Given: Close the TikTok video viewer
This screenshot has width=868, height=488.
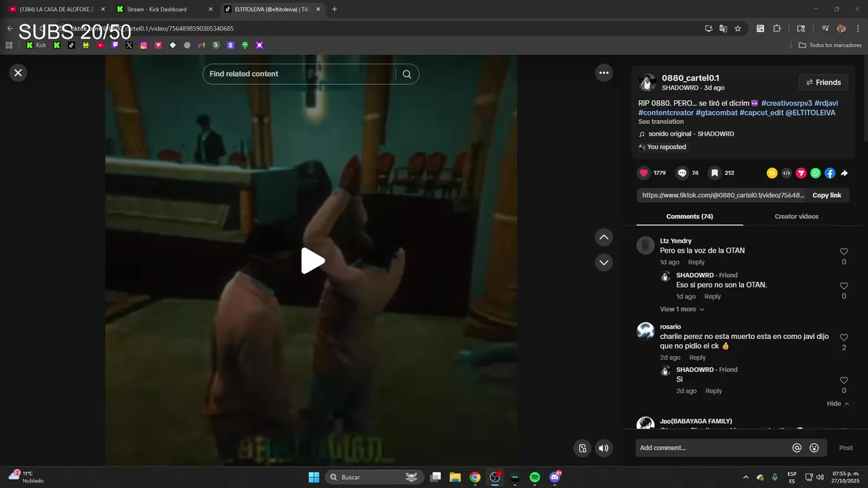Looking at the screenshot, I should 18,73.
